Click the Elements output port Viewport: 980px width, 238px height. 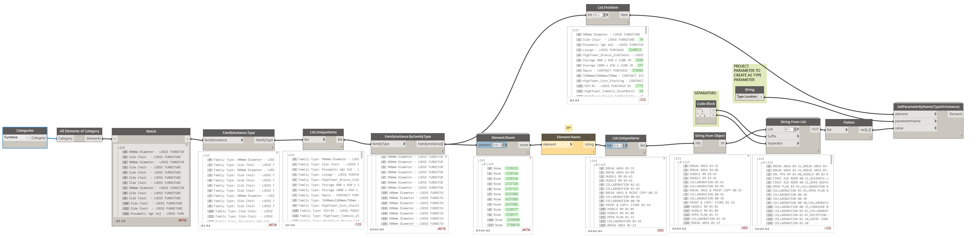click(x=94, y=139)
